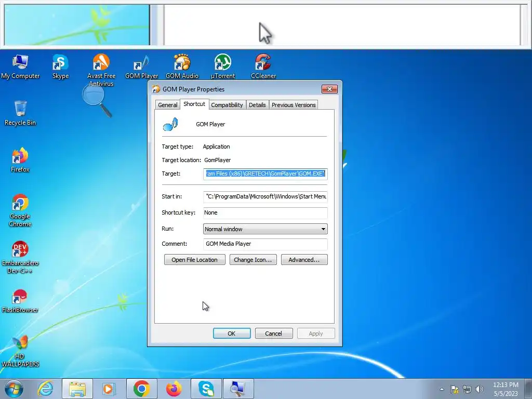The image size is (532, 399).
Task: Switch to the General tab
Action: (x=168, y=105)
